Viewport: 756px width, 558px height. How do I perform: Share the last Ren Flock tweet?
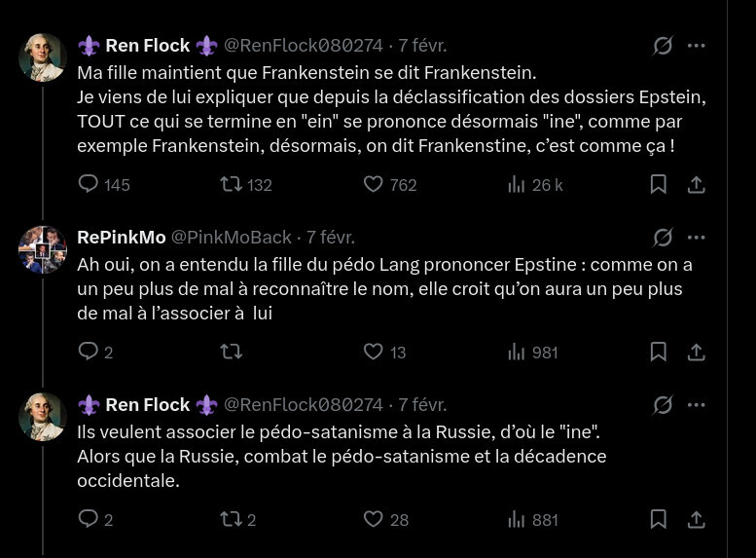[697, 519]
